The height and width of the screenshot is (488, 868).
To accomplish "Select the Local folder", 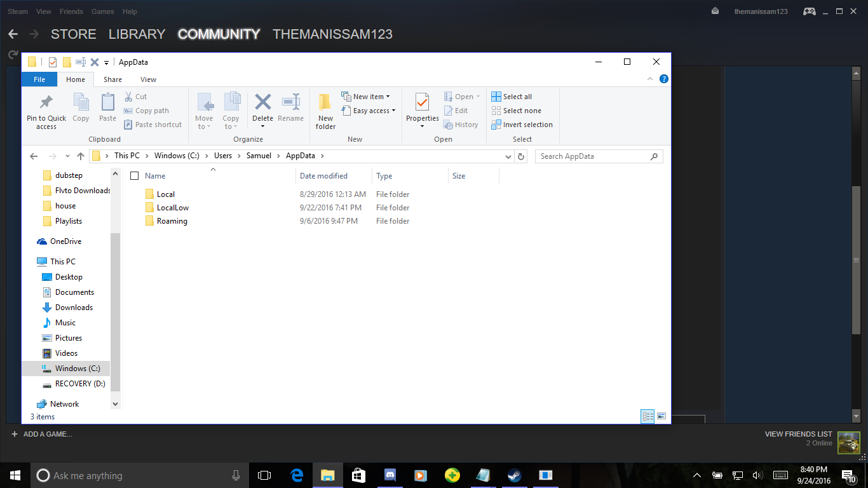I will coord(166,194).
